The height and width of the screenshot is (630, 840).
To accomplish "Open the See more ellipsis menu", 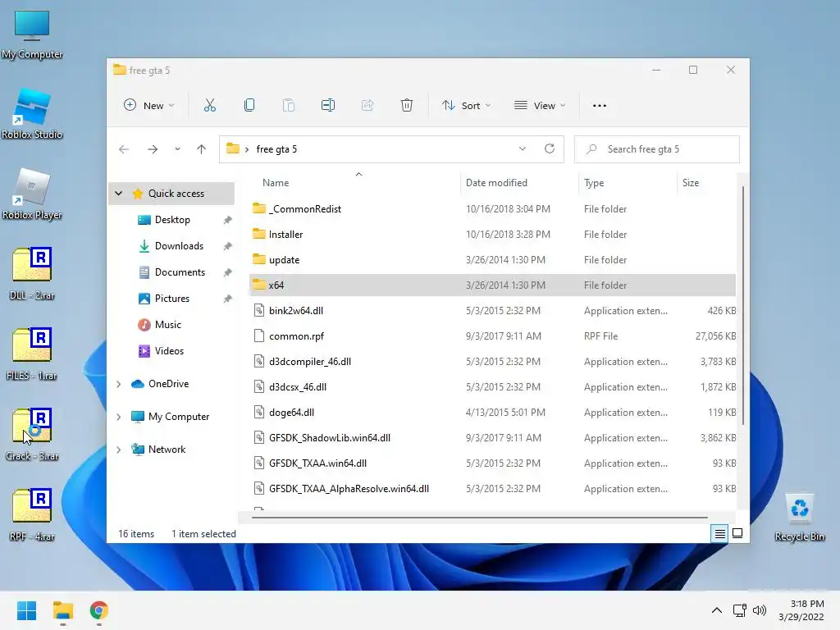I will (x=600, y=106).
